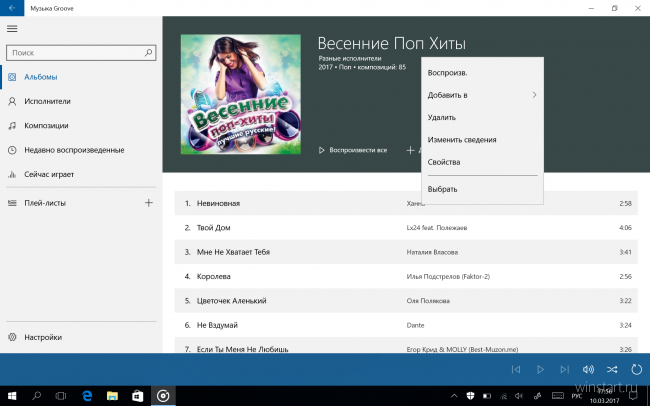This screenshot has width=650, height=406.
Task: Create a new playlist with plus icon
Action: [x=148, y=203]
